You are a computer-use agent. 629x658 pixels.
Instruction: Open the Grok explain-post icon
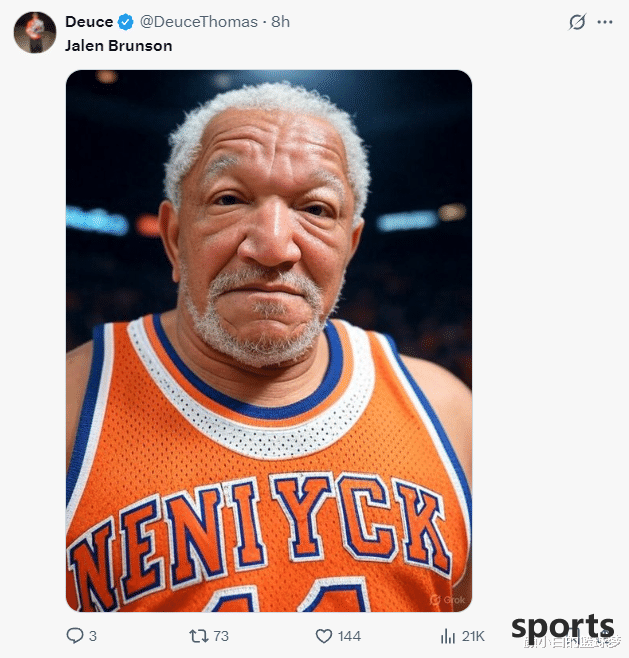[x=577, y=22]
